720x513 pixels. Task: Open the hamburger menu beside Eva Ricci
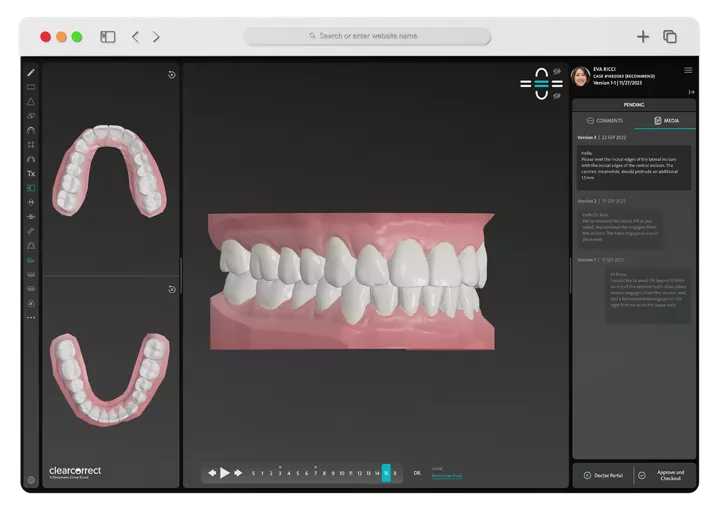[x=688, y=70]
